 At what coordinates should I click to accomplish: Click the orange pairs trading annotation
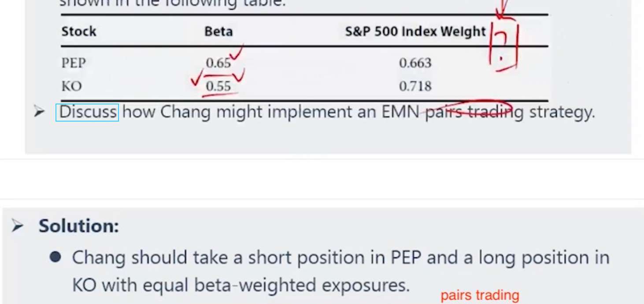480,295
